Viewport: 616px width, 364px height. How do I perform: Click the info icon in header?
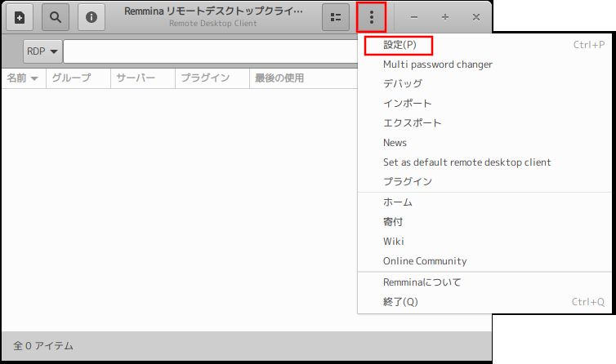click(x=92, y=16)
